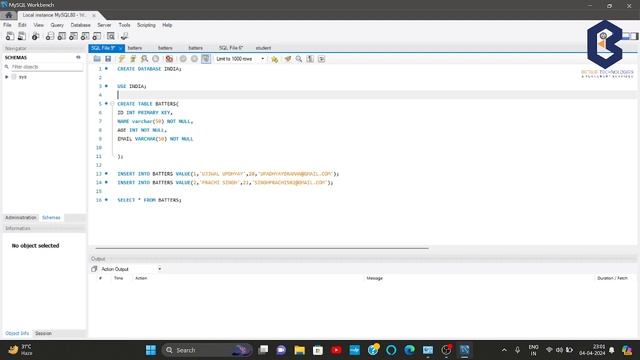Toggle display of invisible characters
Screen dimensions: 640x360
(310, 59)
